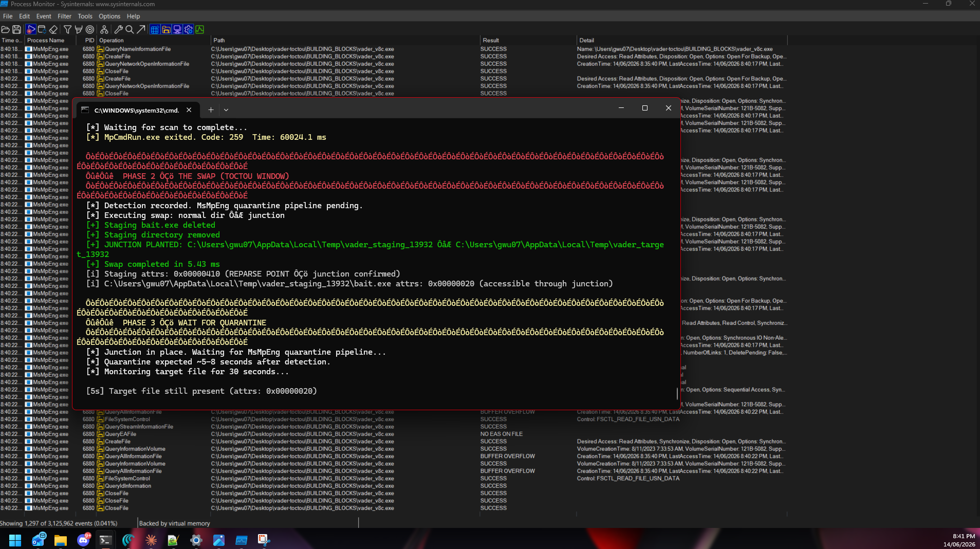This screenshot has height=549, width=980.
Task: Open Snipping Tool from the taskbar
Action: click(264, 540)
